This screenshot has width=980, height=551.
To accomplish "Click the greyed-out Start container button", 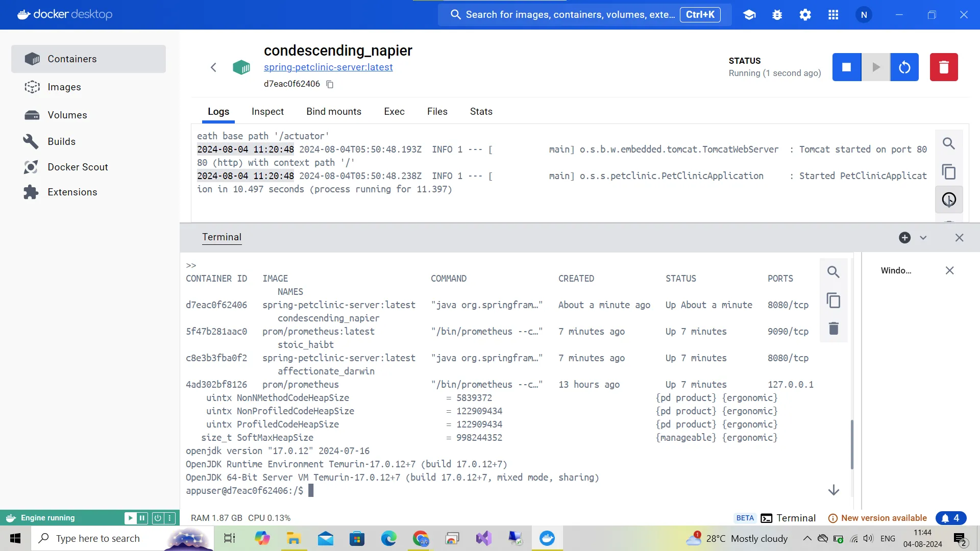I will coord(876,67).
